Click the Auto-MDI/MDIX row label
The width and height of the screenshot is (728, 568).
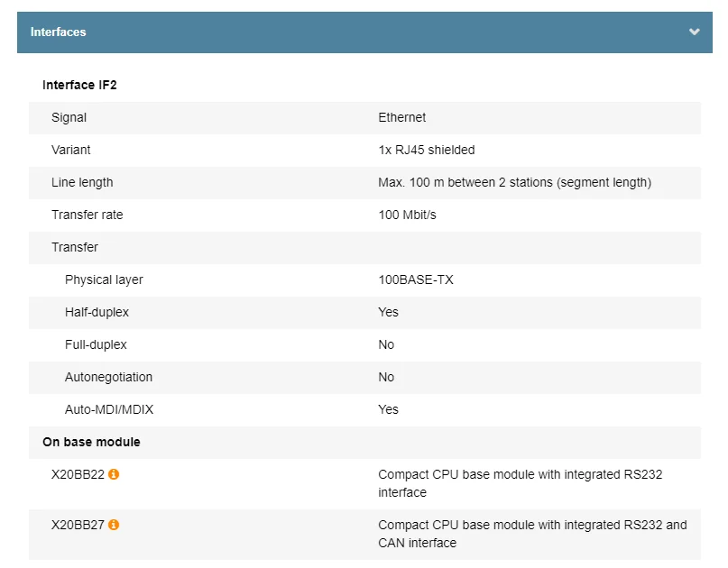click(109, 409)
